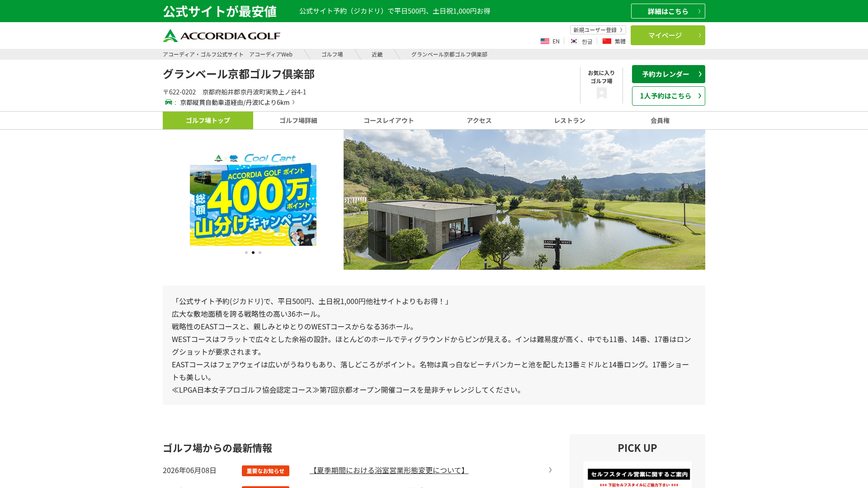Open 詳細はこちら banner button

(668, 11)
